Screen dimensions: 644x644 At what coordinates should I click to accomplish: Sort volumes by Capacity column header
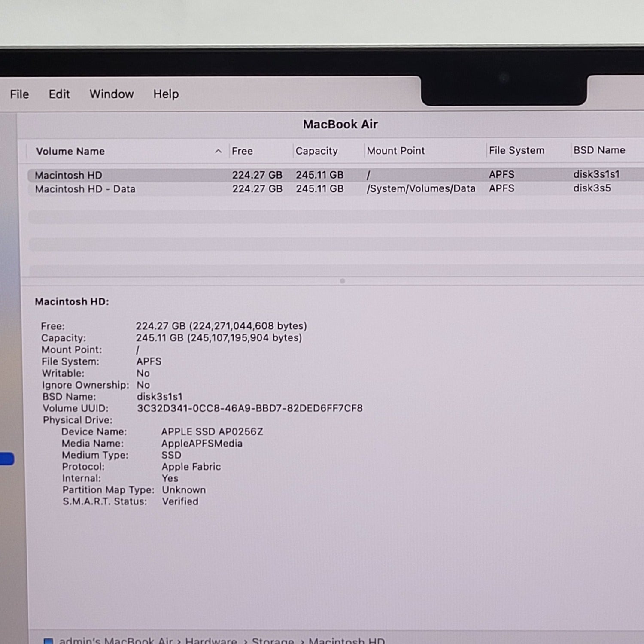316,151
